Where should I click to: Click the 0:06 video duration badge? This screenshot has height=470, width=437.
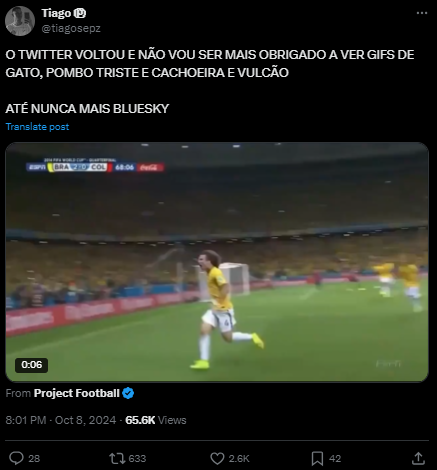tap(32, 365)
